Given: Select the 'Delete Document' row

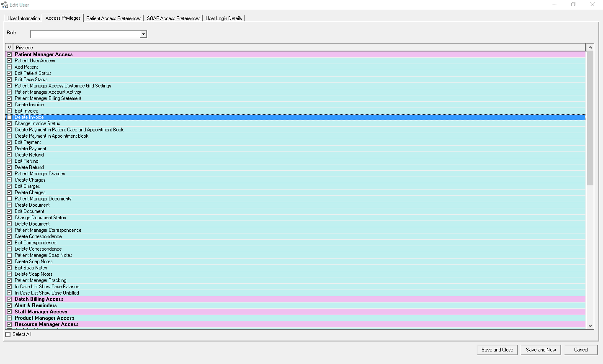Looking at the screenshot, I should coord(295,224).
